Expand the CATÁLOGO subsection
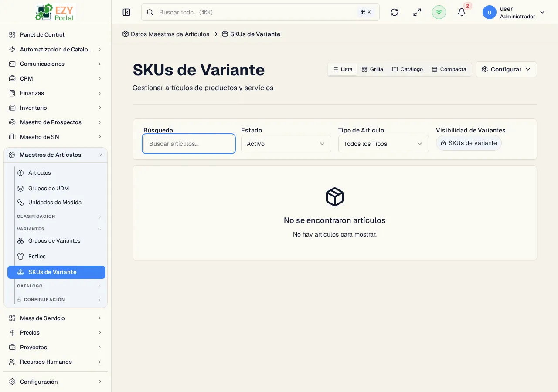 (x=59, y=286)
